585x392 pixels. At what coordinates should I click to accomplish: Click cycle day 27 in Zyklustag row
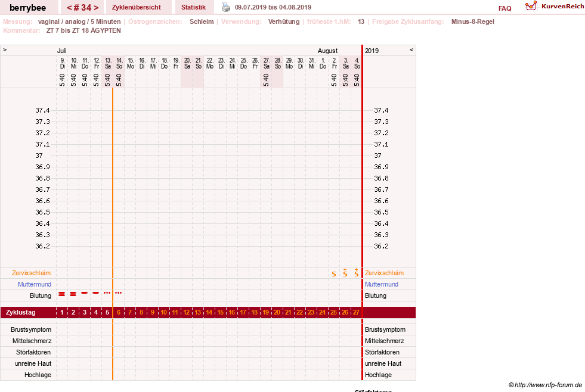356,312
